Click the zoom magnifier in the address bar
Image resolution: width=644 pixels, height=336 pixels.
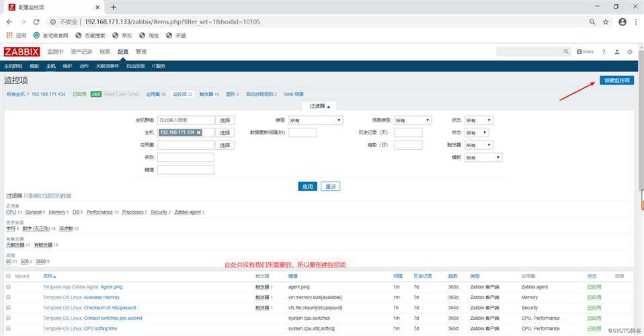click(x=592, y=22)
